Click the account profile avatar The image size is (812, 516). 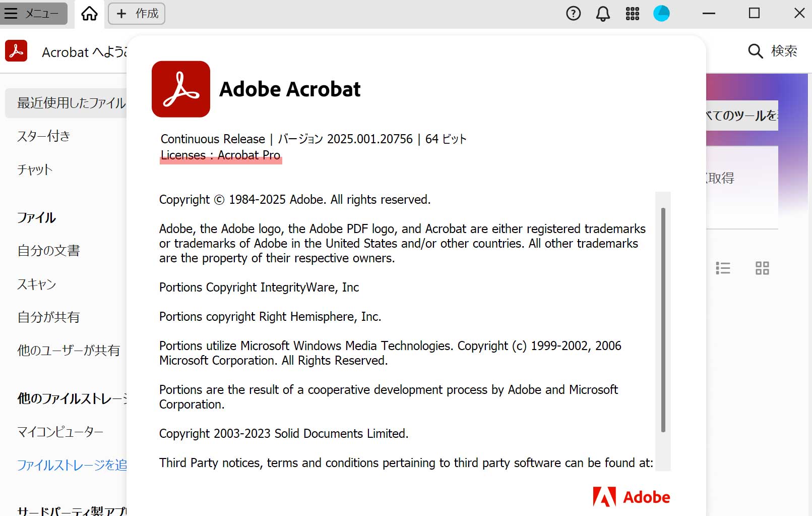click(662, 14)
